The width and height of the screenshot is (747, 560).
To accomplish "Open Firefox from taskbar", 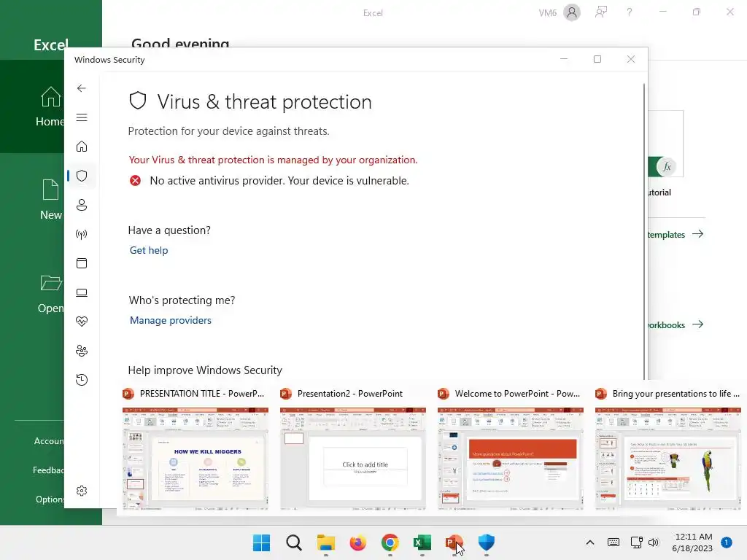I will pos(357,542).
